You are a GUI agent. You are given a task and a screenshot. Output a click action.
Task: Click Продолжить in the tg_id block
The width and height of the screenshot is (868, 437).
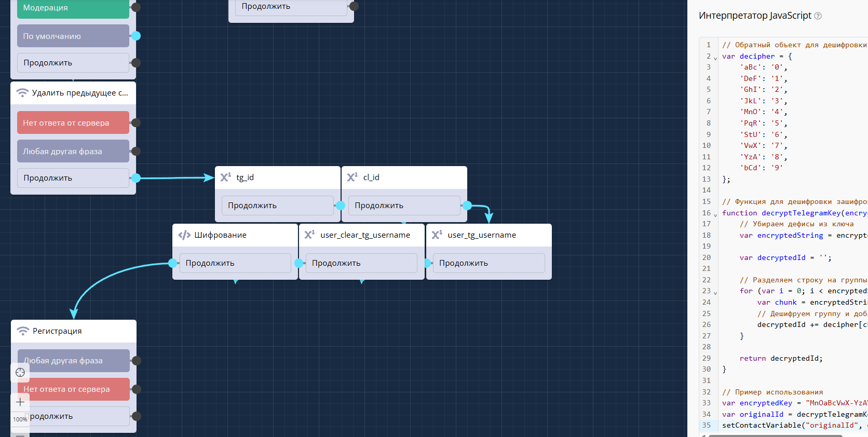coord(278,206)
